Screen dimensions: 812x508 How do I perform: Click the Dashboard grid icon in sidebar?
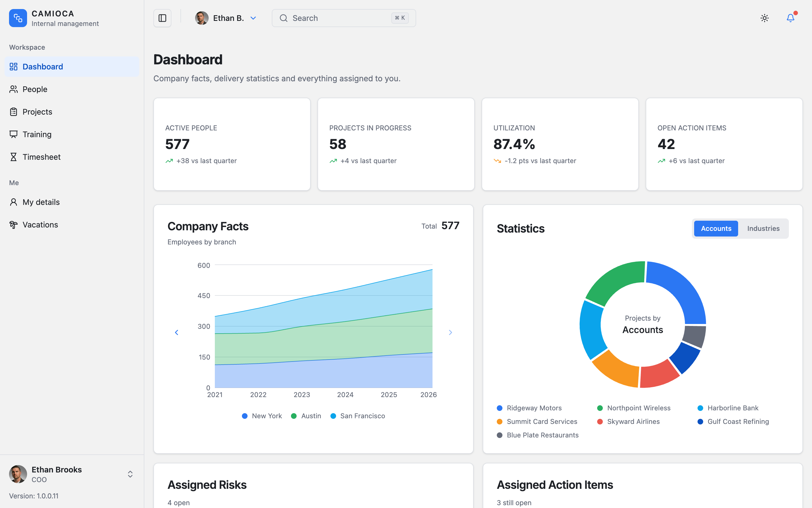(x=14, y=67)
